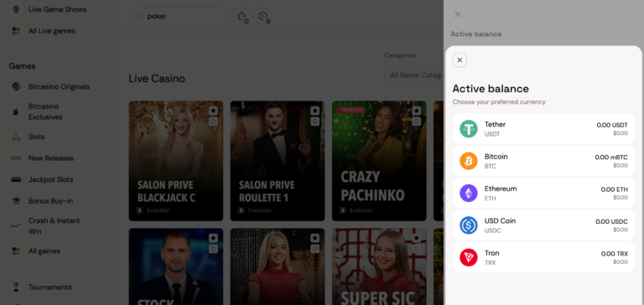Go to Tournaments

pos(50,287)
